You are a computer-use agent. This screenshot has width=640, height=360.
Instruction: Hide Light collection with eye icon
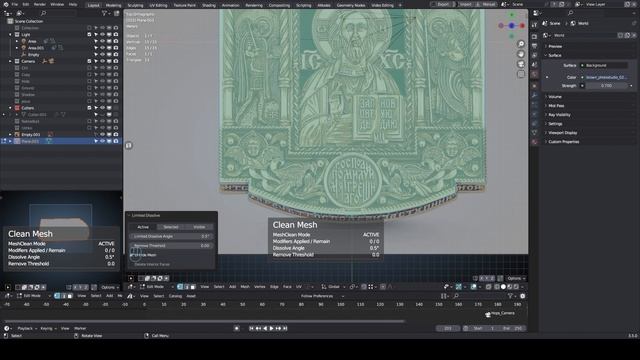pos(103,35)
